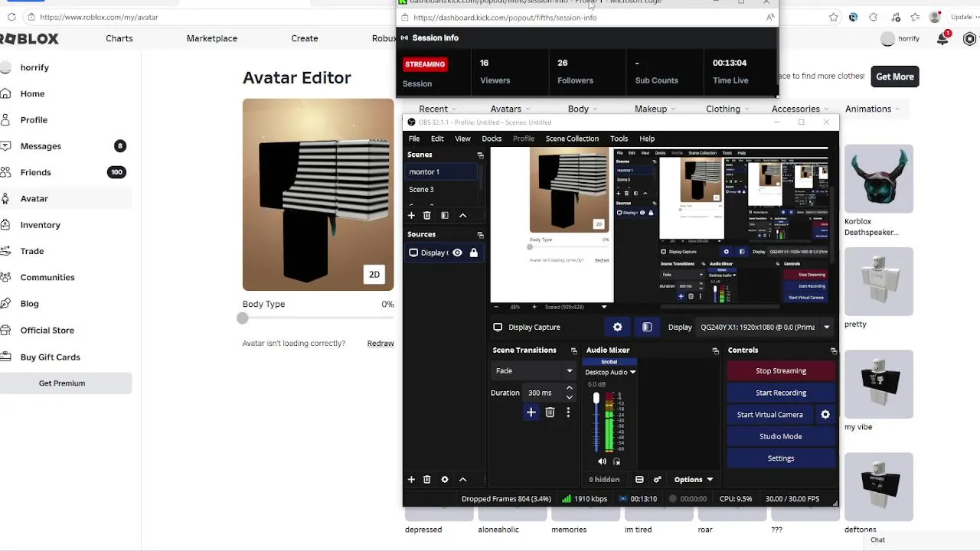Expand the Animations category dropdown

873,109
